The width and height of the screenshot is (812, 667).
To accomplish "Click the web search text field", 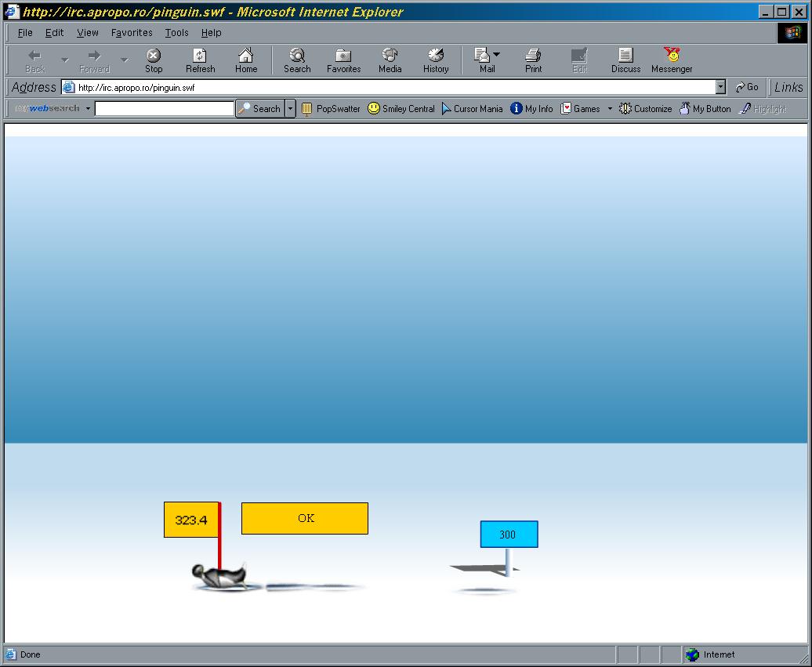I will click(x=165, y=109).
